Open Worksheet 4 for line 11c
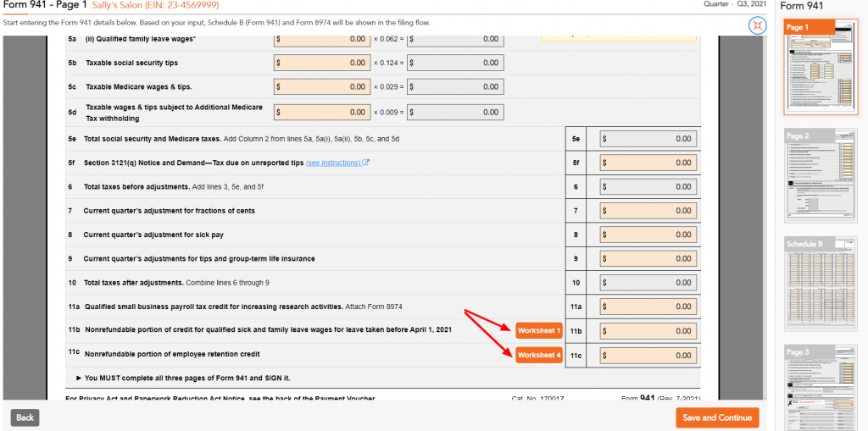Image resolution: width=868 pixels, height=431 pixels. coord(539,355)
